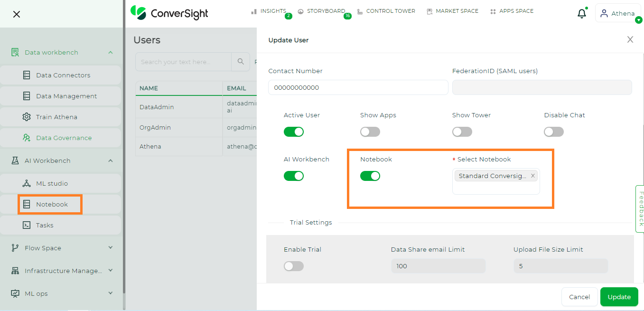
Task: Open the notifications bell
Action: tap(581, 13)
